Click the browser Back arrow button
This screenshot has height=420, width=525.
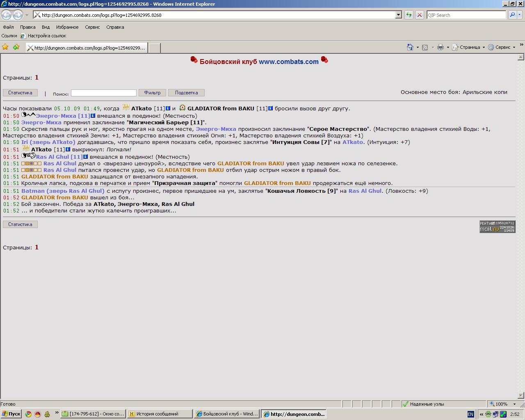6,15
